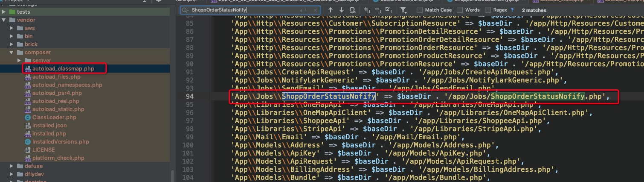Click line number 94 in gutter
Screen dimensions: 644x182
[x=189, y=97]
